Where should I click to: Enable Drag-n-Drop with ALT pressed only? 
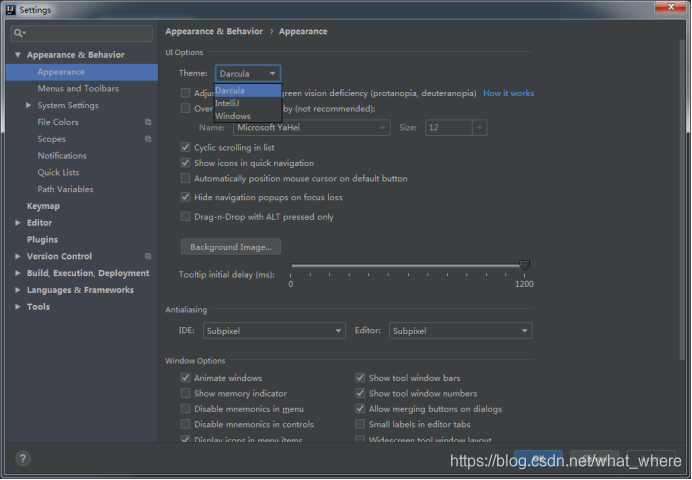pos(185,217)
